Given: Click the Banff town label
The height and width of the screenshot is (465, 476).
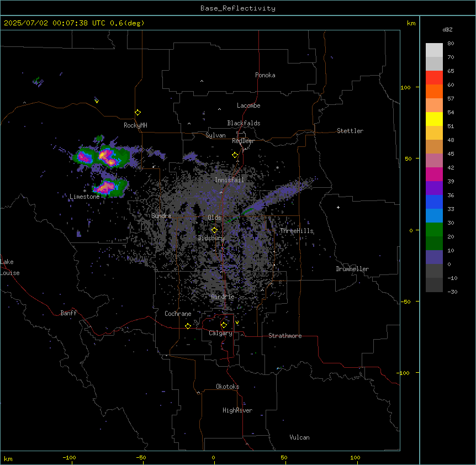Looking at the screenshot, I should [x=68, y=313].
